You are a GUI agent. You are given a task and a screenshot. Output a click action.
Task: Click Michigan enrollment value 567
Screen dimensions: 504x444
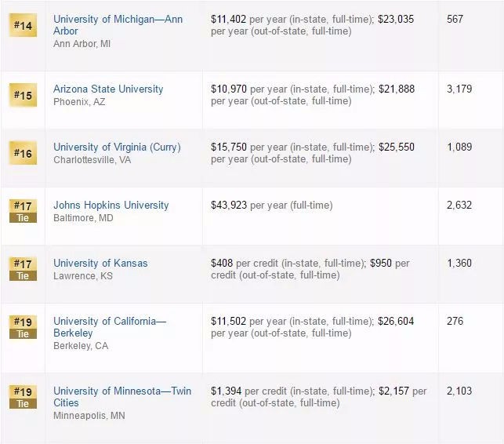455,19
